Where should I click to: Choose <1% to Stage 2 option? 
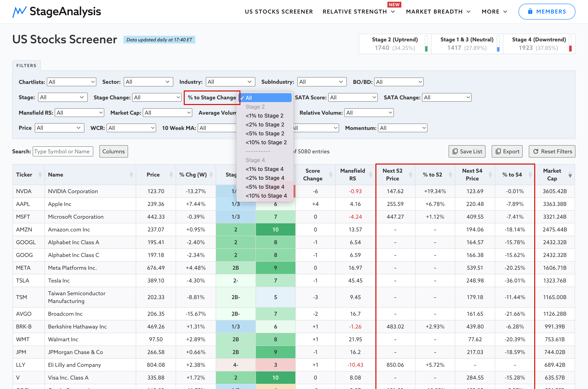[x=265, y=116]
